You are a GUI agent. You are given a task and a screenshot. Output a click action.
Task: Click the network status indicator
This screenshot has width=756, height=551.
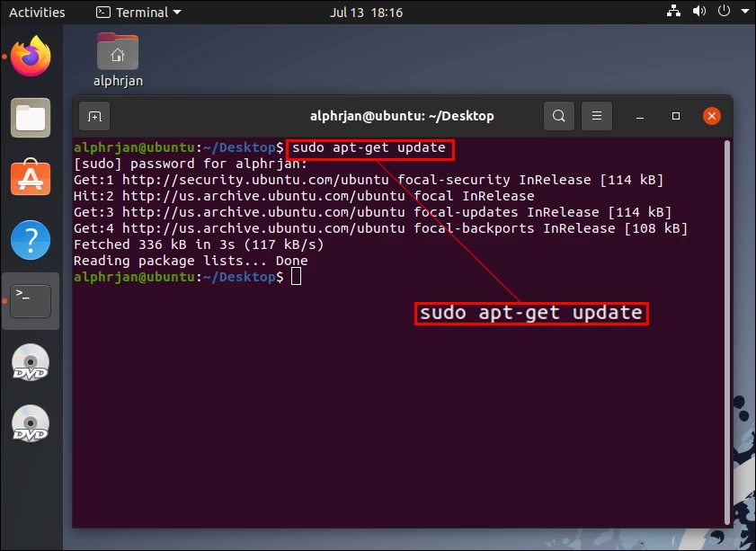click(673, 12)
